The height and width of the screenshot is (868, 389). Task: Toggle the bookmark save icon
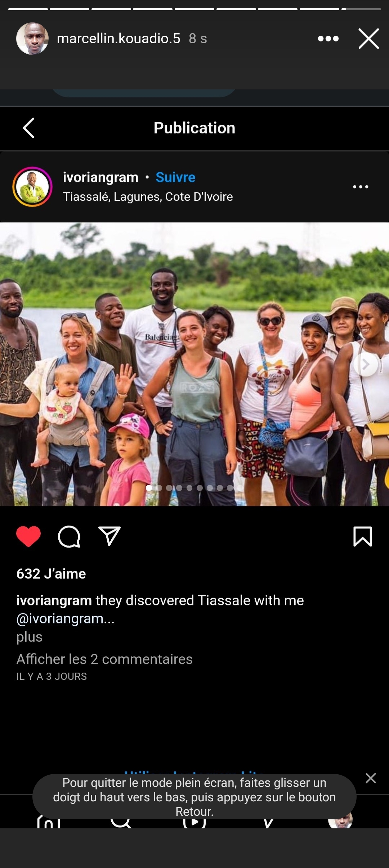363,536
